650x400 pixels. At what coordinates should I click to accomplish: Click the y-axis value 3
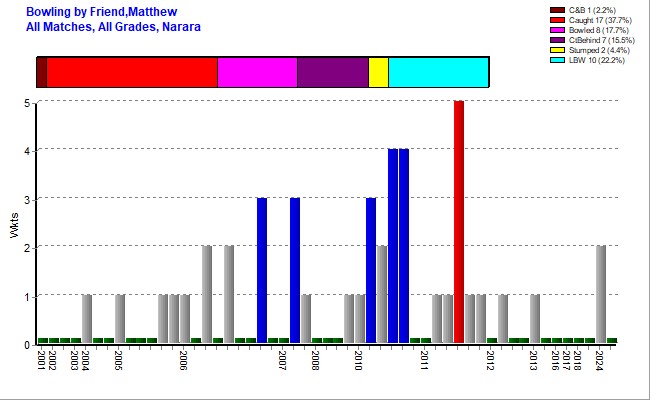(x=27, y=200)
